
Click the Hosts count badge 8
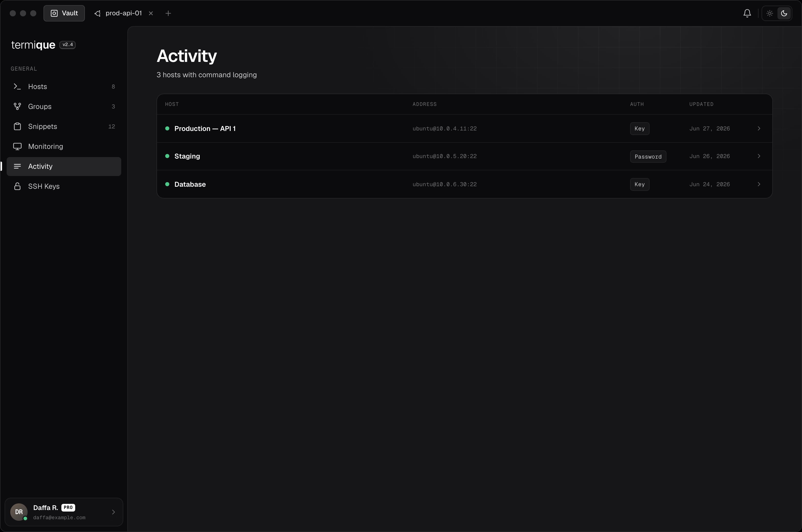click(x=113, y=87)
